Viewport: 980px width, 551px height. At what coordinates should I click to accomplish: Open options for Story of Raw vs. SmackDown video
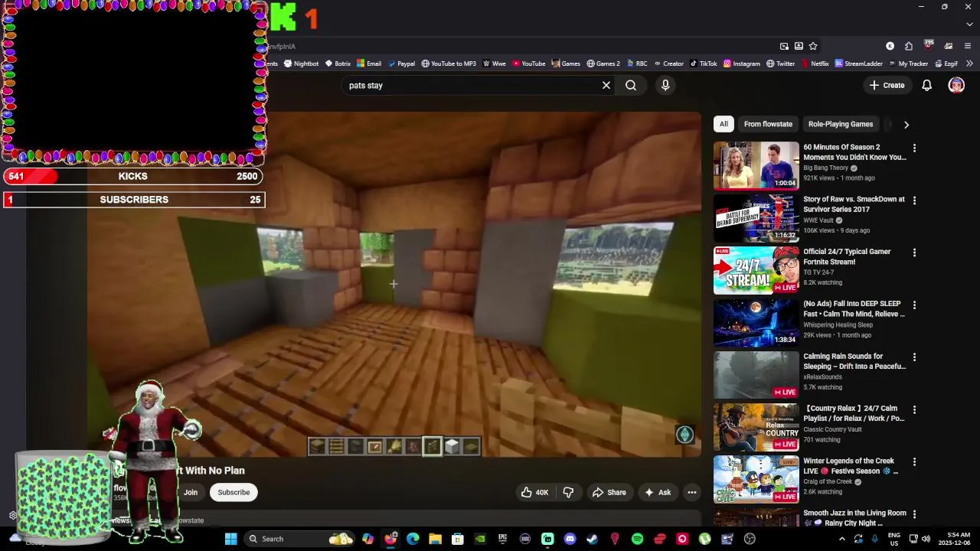point(914,201)
